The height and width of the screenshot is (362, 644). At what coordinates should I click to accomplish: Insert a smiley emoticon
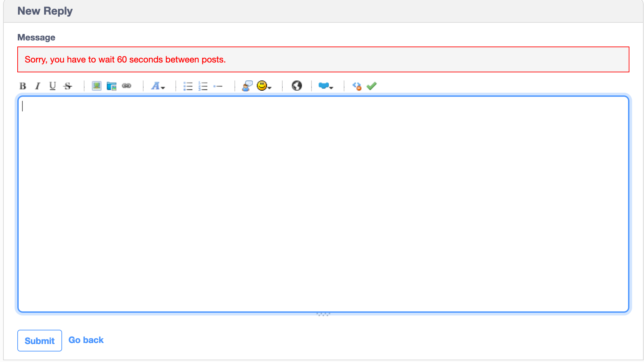261,86
